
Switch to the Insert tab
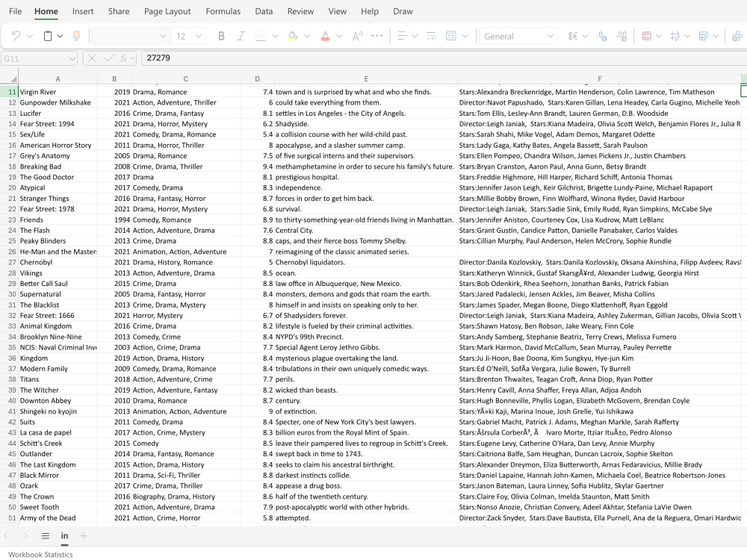tap(83, 11)
